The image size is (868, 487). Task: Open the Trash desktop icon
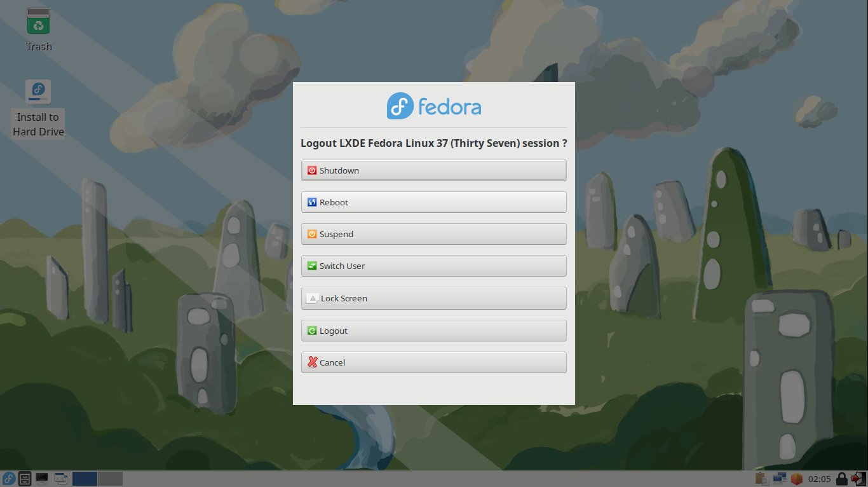point(38,29)
